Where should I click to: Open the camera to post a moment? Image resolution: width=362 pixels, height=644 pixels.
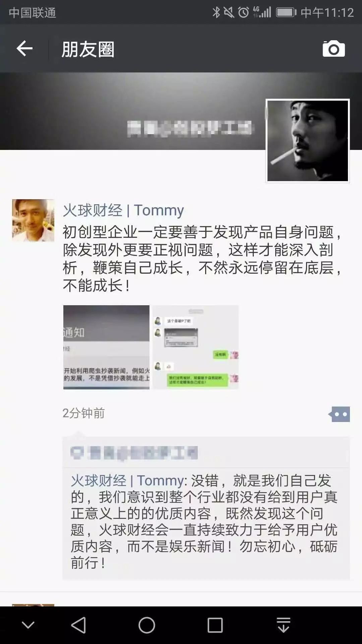point(334,49)
